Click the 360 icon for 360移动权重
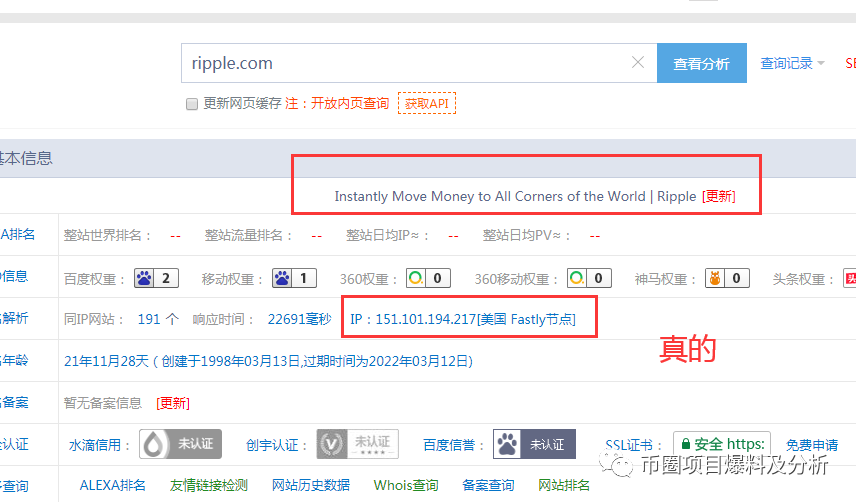Viewport: 856px width, 502px height. tap(576, 278)
